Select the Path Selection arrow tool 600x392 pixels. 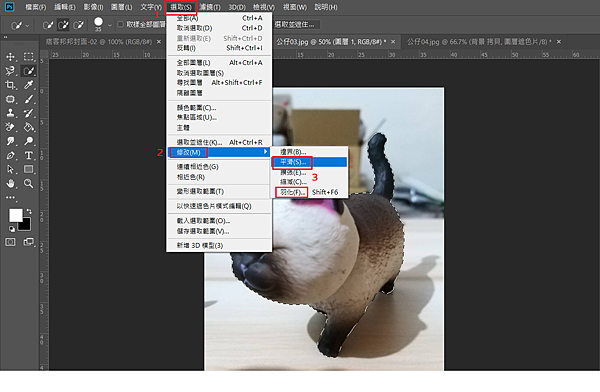(10, 169)
